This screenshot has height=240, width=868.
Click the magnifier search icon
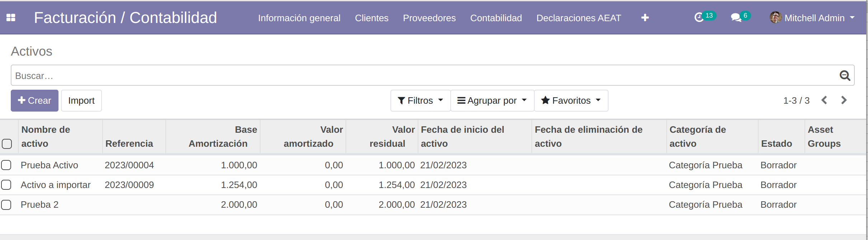pyautogui.click(x=845, y=75)
